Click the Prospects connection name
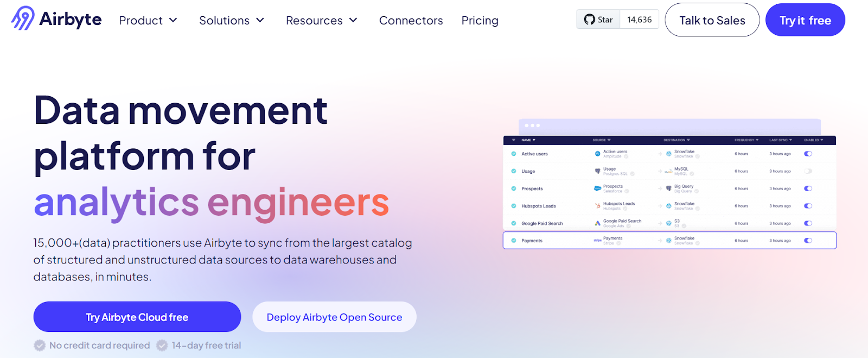Screen dimensions: 868x358 pos(532,189)
